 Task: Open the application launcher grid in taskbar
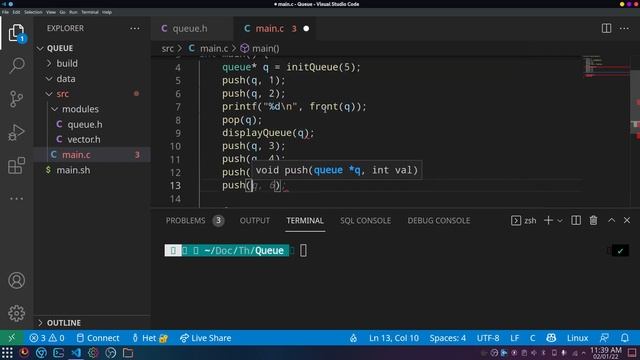(7, 353)
